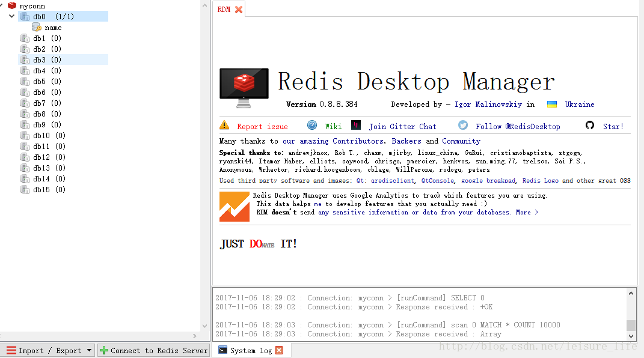644x358 pixels.
Task: Click the log panel scroll-down arrow
Action: point(631,336)
